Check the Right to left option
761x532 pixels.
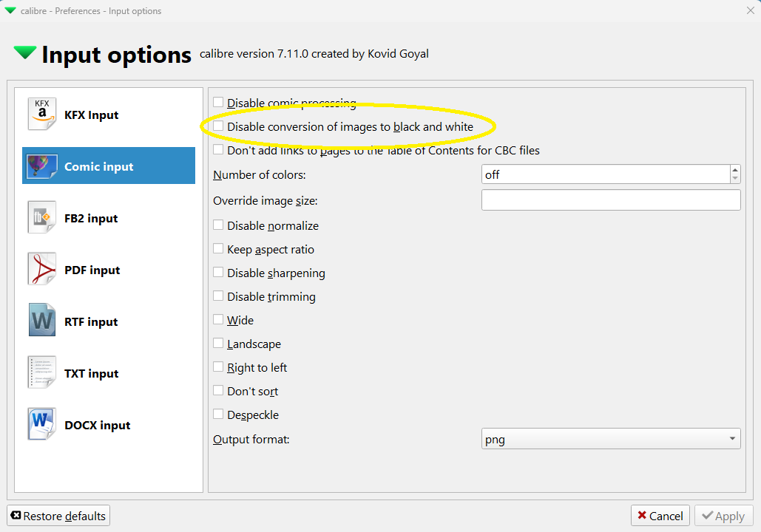[218, 367]
